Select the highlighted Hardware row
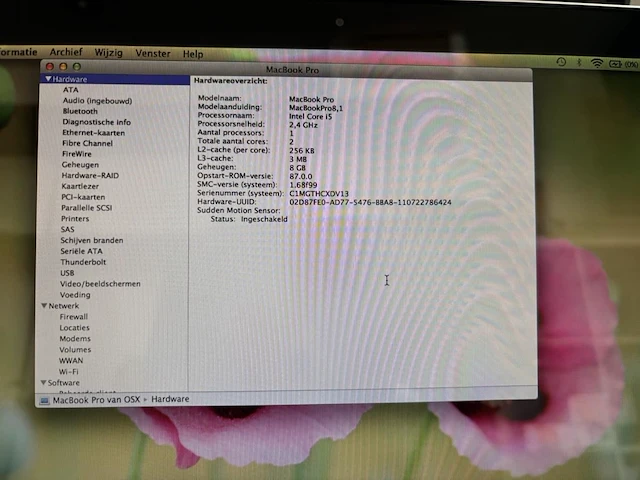640x480 pixels. pos(114,79)
